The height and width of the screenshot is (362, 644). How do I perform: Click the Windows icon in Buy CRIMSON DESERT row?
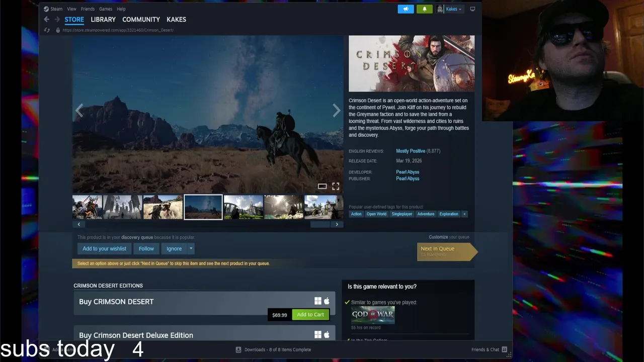coord(318,301)
